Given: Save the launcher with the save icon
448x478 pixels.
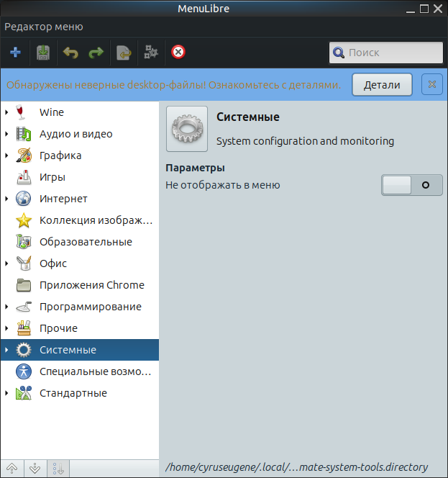Looking at the screenshot, I should click(x=43, y=53).
